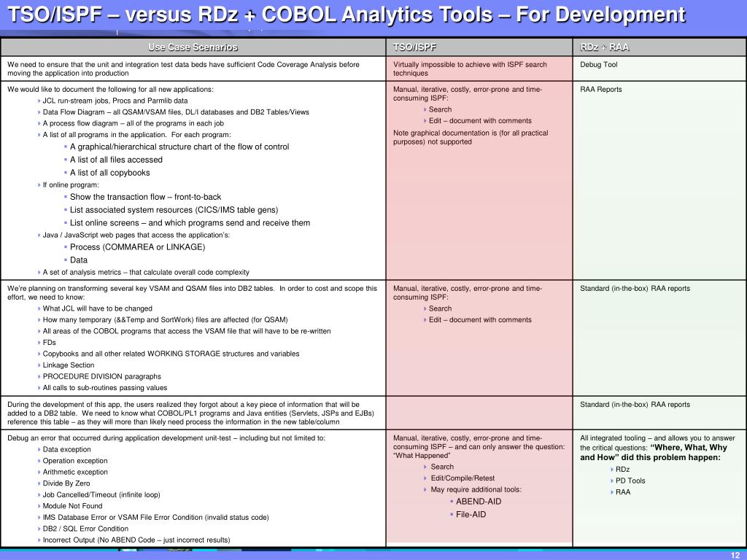Viewport: 747px width, 560px height.
Task: Click 'A set of analysis metrics' bullet
Action: (146, 273)
